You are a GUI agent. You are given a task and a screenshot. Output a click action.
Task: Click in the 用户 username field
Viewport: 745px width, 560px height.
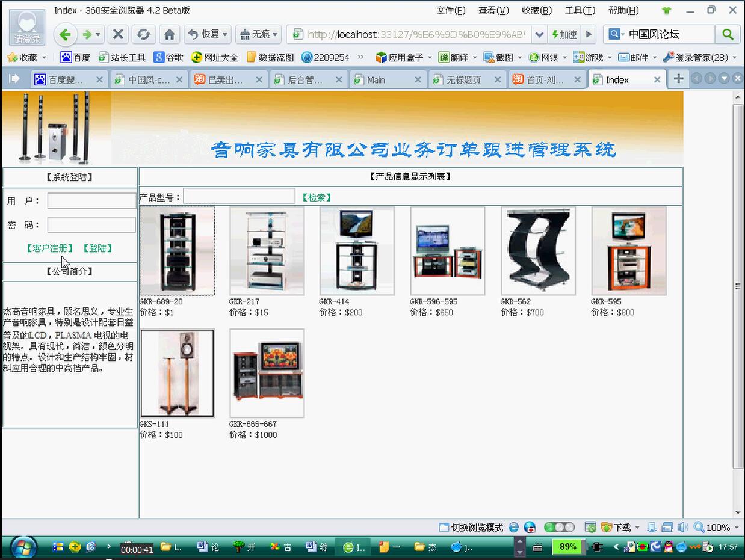[91, 200]
